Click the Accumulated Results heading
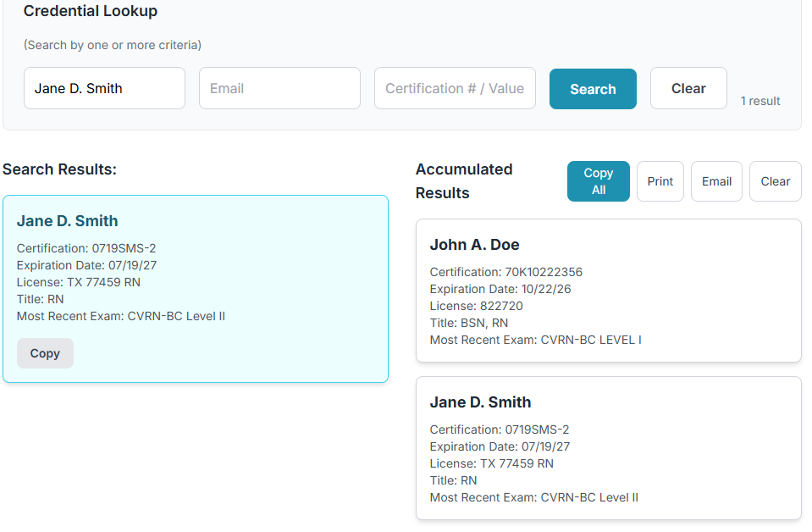Screen dimensions: 812x532 pos(464,181)
